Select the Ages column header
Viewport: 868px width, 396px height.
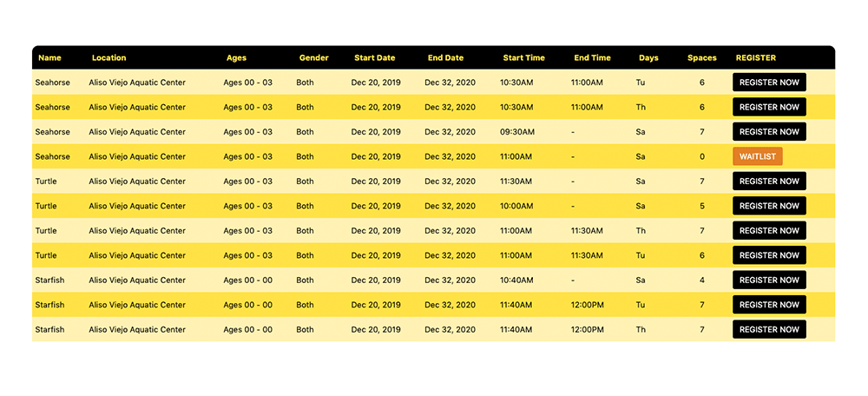pos(236,58)
